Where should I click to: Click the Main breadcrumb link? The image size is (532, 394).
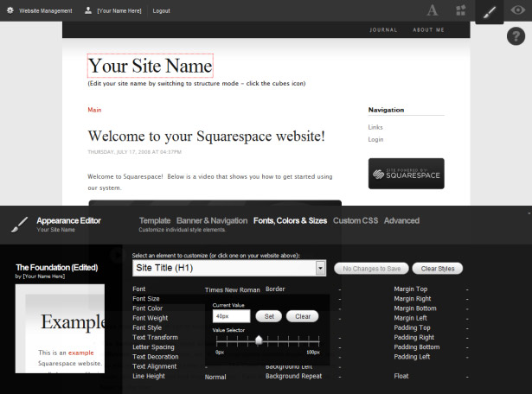94,110
